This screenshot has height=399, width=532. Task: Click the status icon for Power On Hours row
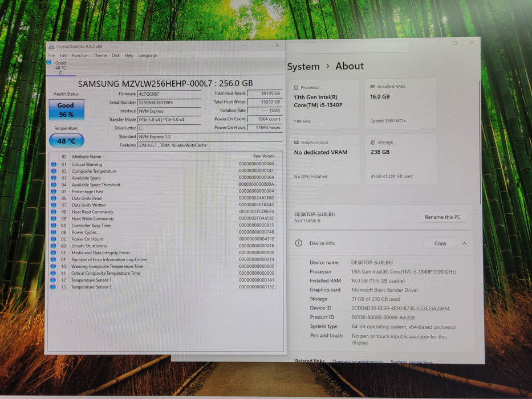pos(53,239)
